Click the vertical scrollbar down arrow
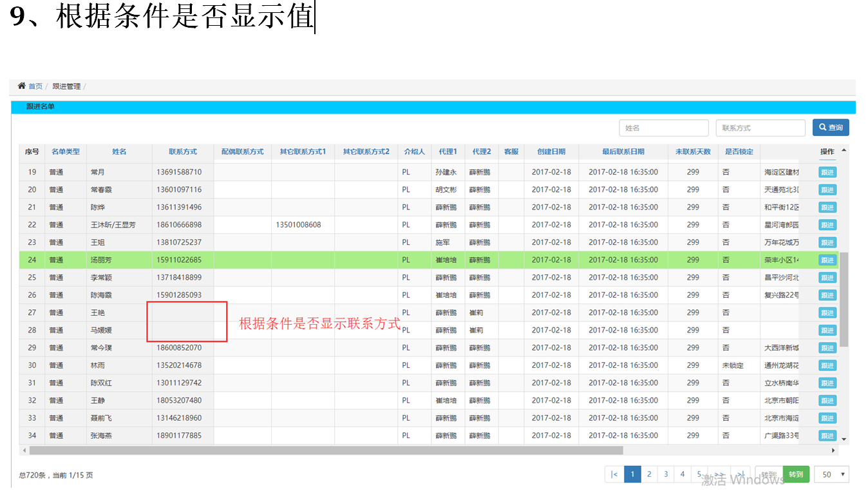Screen dimensions: 868x491 [x=844, y=438]
